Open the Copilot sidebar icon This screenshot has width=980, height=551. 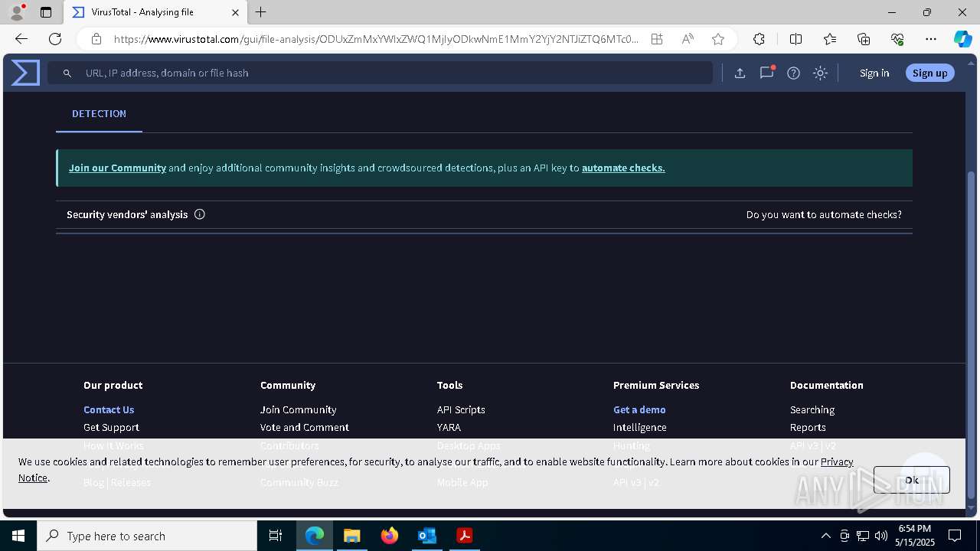962,39
